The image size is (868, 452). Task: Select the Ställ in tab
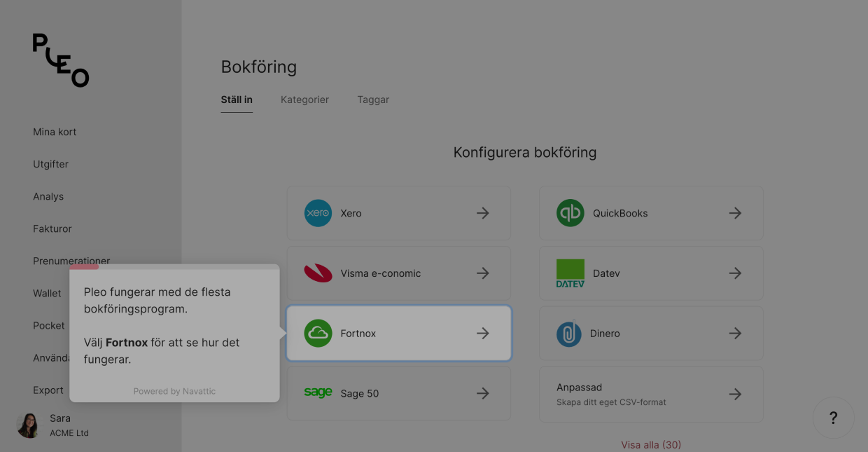237,100
